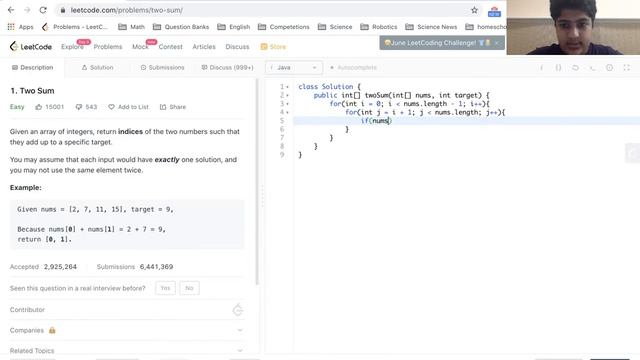Image resolution: width=640 pixels, height=360 pixels.
Task: Click the side tab at right editor edge
Action: [633, 153]
